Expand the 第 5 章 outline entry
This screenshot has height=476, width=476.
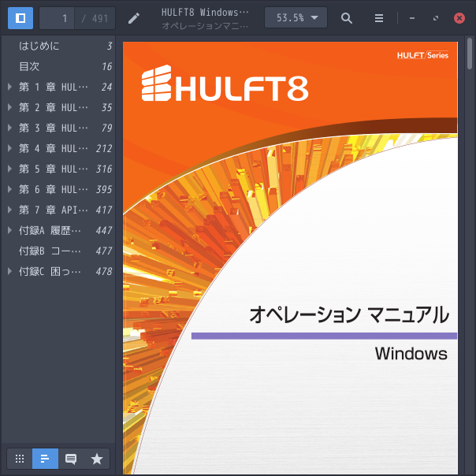click(x=9, y=169)
